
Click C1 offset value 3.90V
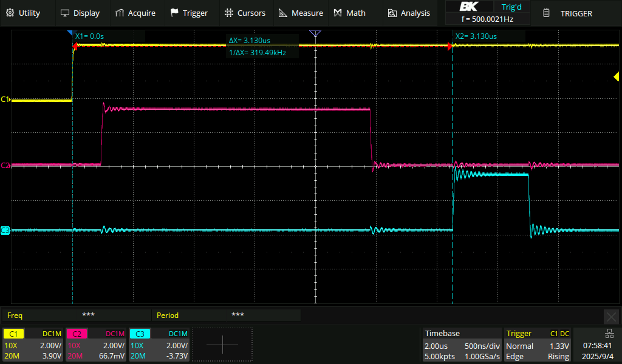coord(52,356)
